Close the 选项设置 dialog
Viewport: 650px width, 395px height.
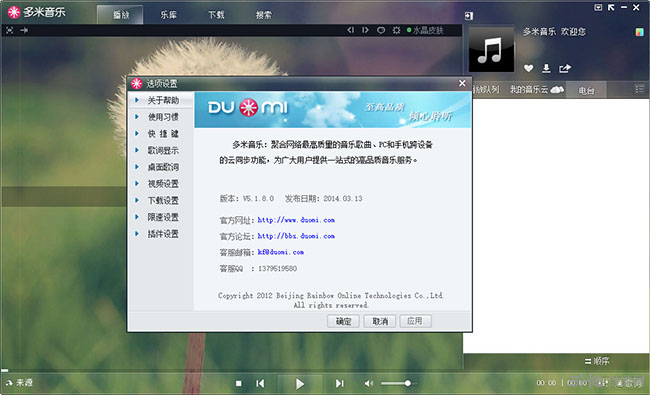tap(462, 83)
